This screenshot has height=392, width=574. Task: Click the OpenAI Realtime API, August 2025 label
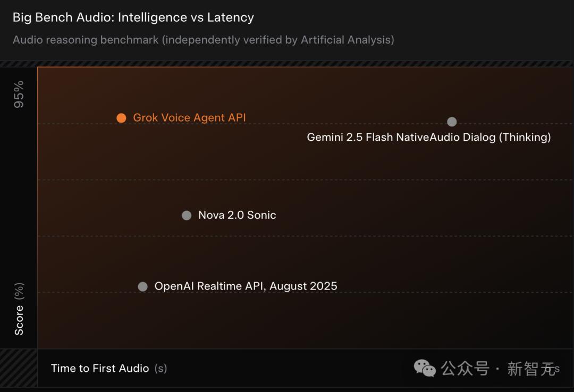pyautogui.click(x=246, y=286)
